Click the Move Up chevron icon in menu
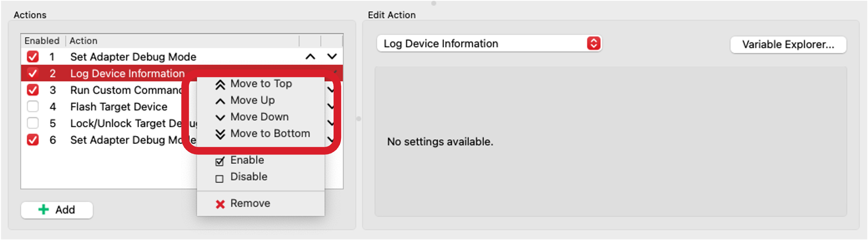Viewport: 868px width, 240px height. [220, 101]
